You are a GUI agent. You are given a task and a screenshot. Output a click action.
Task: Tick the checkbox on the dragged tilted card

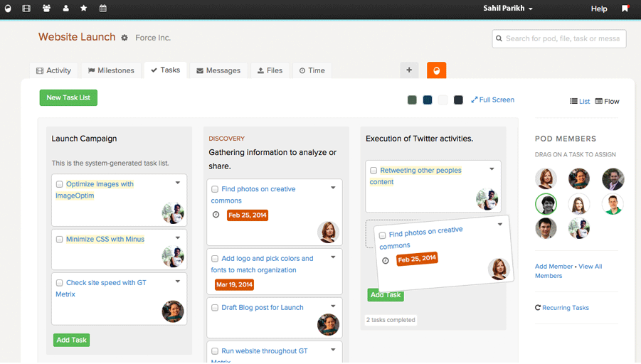tap(382, 235)
